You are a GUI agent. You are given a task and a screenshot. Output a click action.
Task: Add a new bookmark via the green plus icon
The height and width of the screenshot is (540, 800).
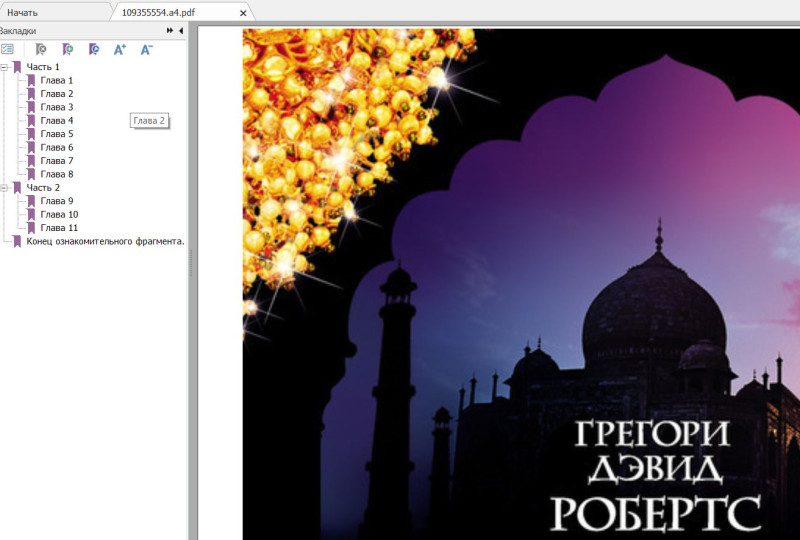[67, 49]
